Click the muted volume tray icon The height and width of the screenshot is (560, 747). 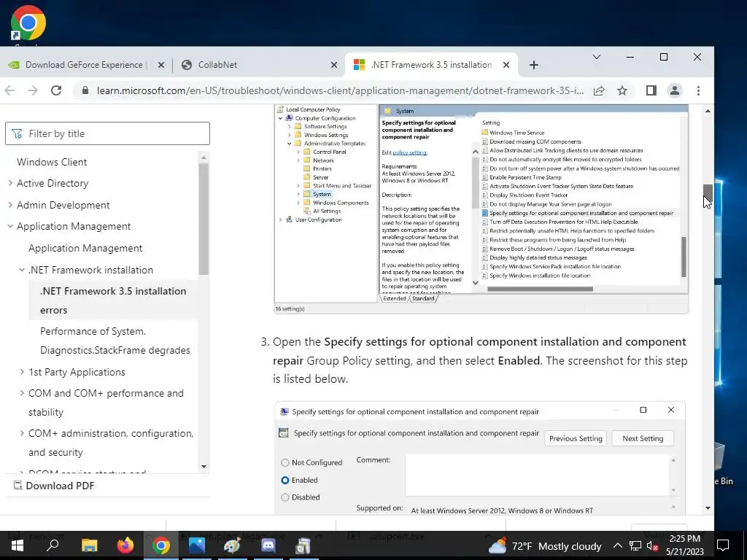coord(652,546)
